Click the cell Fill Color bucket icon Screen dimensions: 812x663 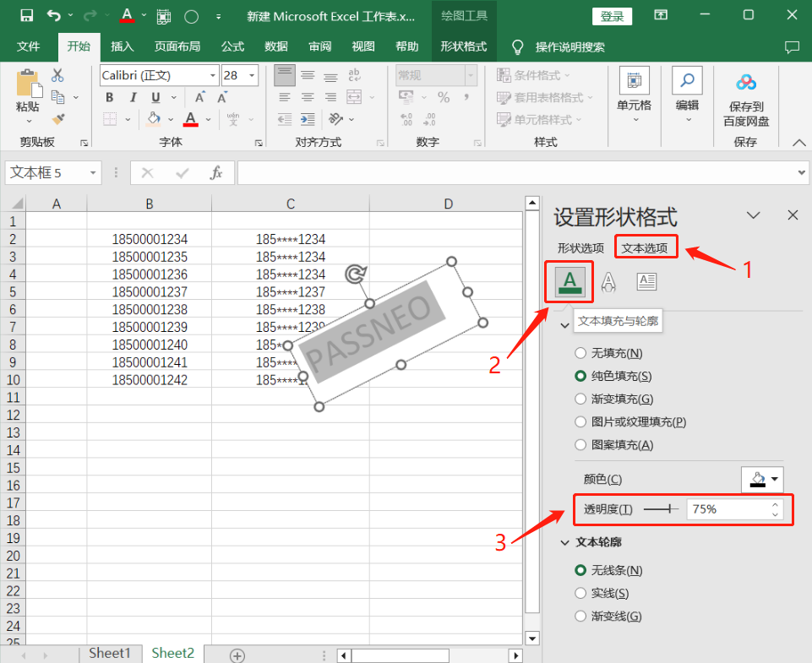pos(153,119)
